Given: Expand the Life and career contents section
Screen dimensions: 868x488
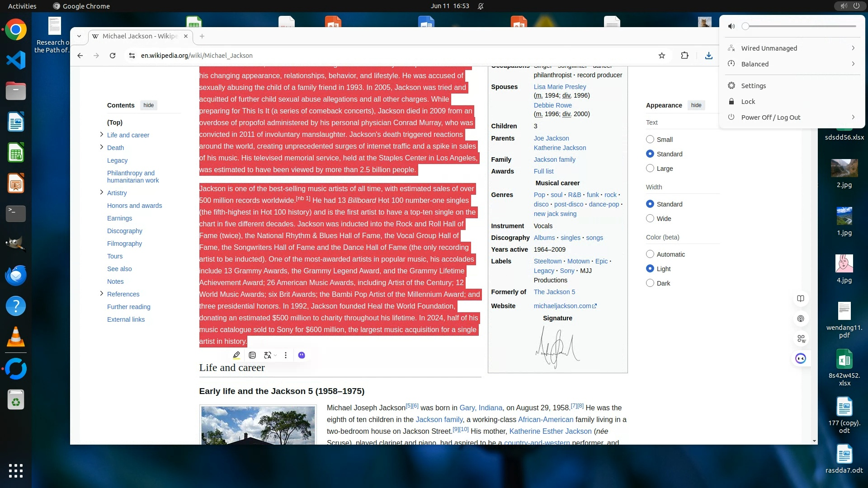Looking at the screenshot, I should click(x=101, y=135).
